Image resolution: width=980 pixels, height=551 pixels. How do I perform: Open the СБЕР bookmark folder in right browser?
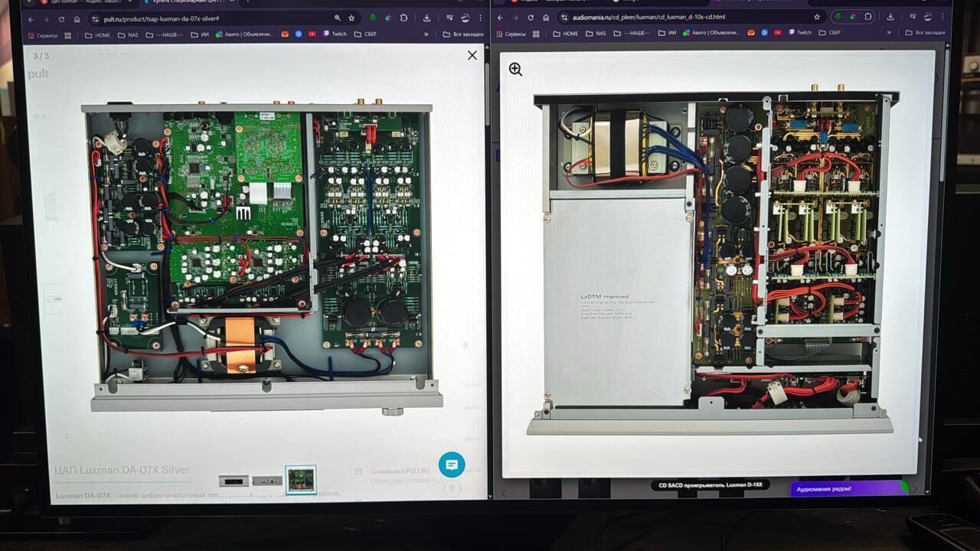[x=829, y=33]
